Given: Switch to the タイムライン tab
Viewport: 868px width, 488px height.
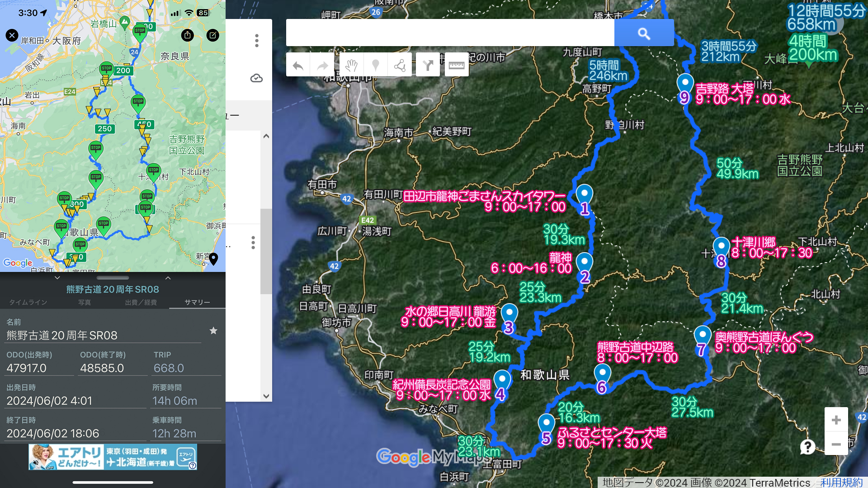Looking at the screenshot, I should pyautogui.click(x=28, y=302).
